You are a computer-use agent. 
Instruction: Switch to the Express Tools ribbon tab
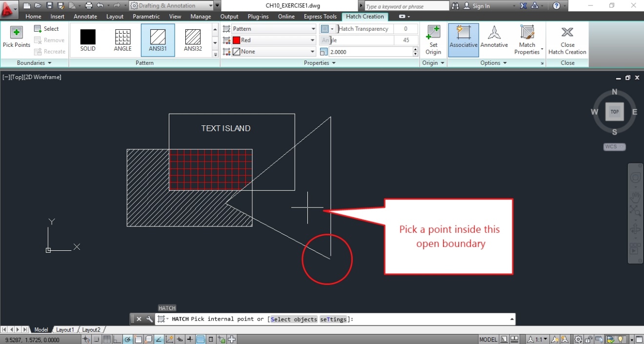pyautogui.click(x=320, y=16)
